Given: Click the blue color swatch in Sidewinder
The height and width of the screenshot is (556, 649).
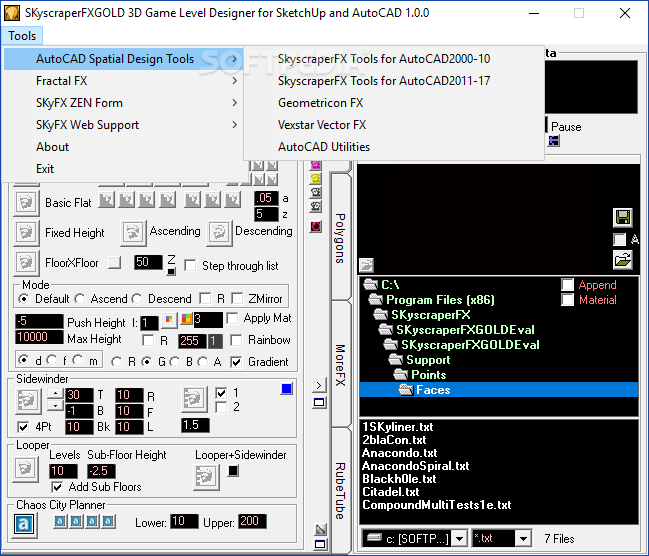Looking at the screenshot, I should click(x=286, y=388).
